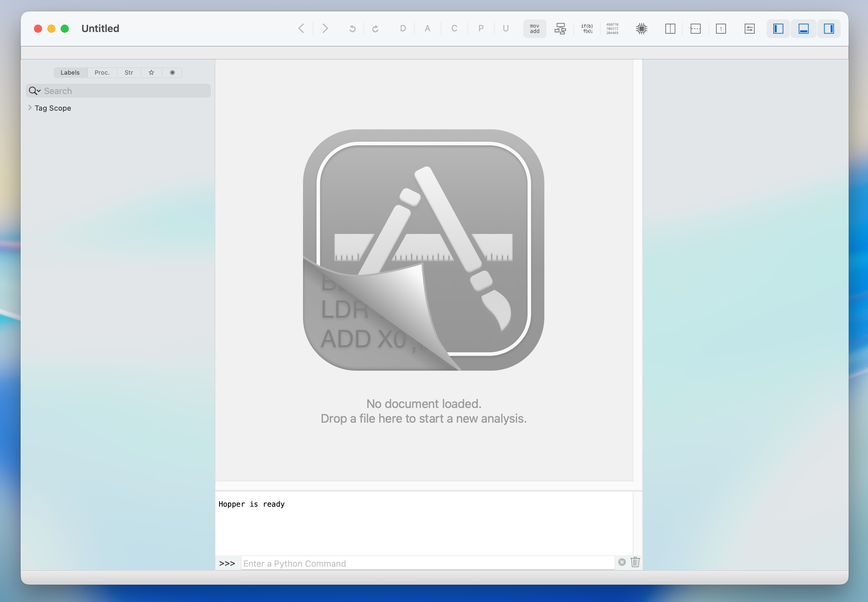Open the starred bookmarks tab
The image size is (868, 602).
(x=151, y=72)
